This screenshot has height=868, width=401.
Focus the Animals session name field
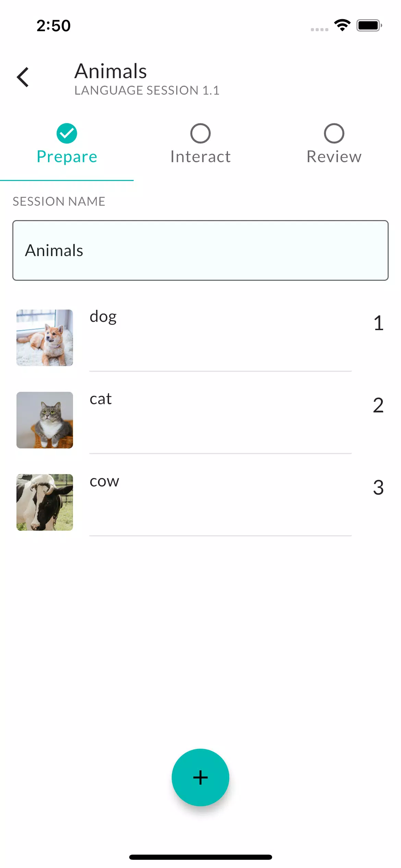200,250
